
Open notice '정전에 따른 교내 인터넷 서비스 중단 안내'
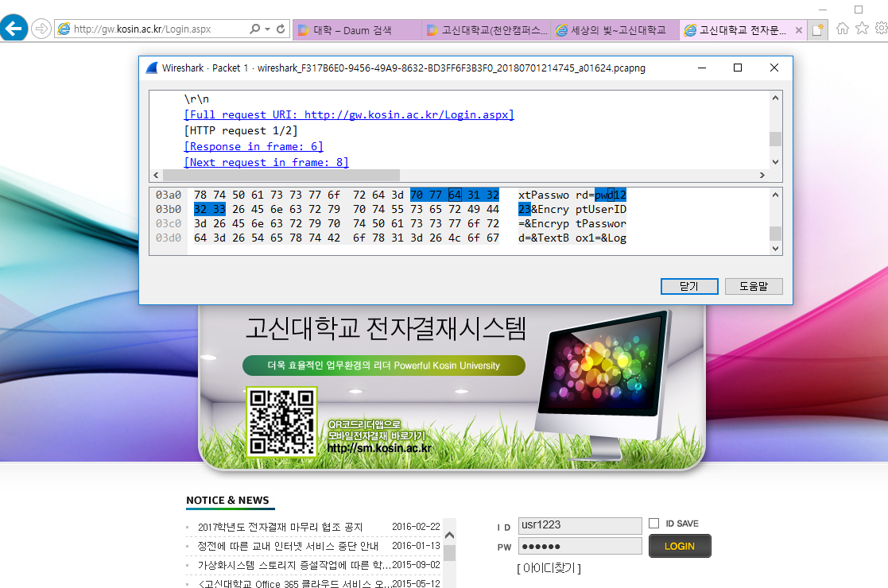[288, 546]
